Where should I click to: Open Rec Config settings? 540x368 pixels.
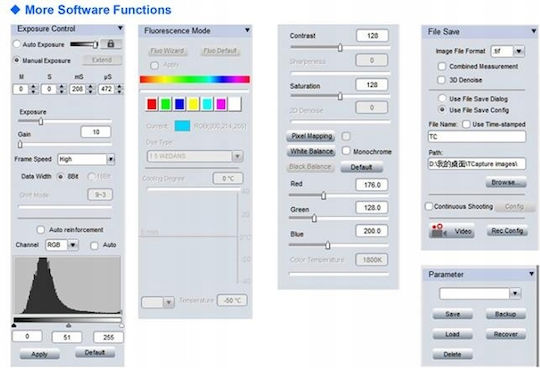coord(507,231)
